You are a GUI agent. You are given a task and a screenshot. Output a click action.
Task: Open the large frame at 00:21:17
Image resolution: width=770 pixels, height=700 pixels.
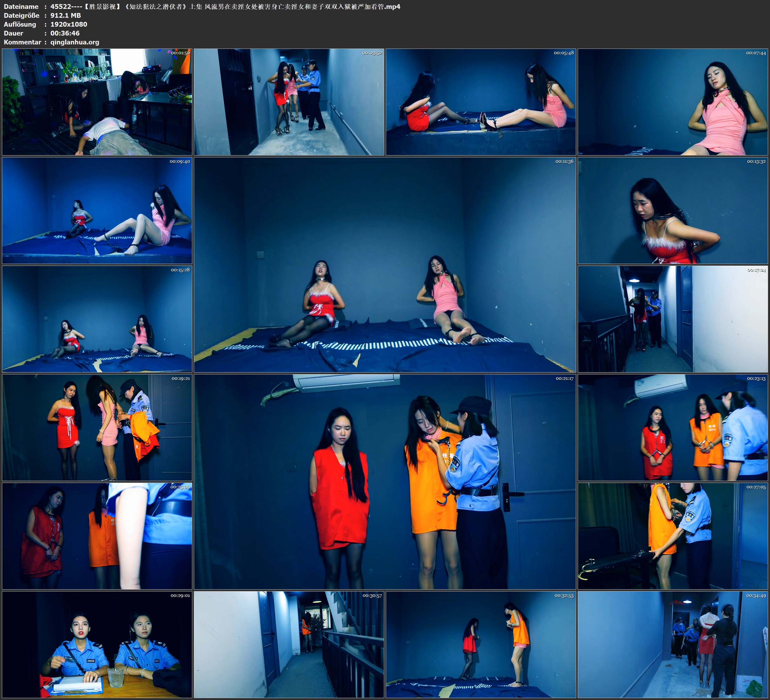click(385, 481)
